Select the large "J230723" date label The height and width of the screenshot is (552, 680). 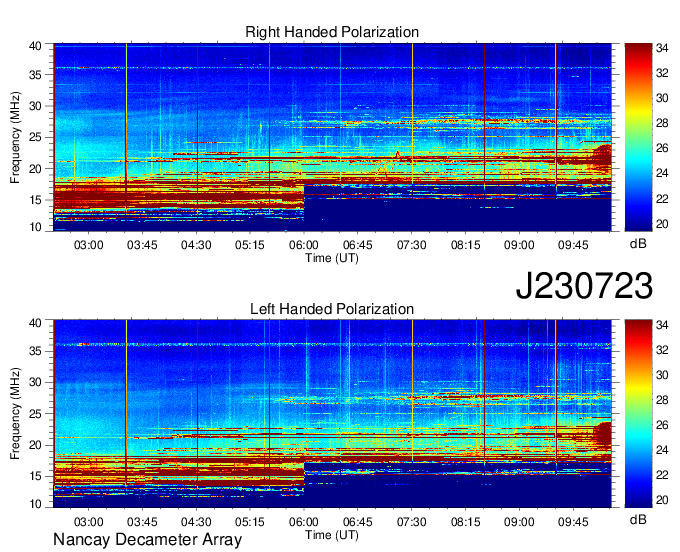(584, 286)
